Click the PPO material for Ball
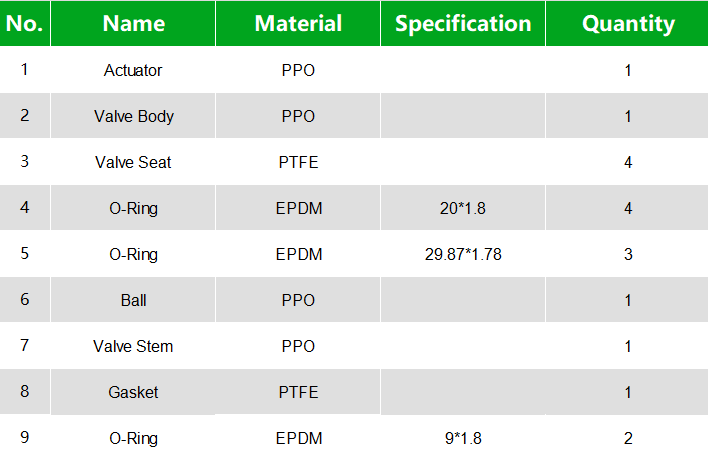This screenshot has width=708, height=458. click(x=298, y=300)
